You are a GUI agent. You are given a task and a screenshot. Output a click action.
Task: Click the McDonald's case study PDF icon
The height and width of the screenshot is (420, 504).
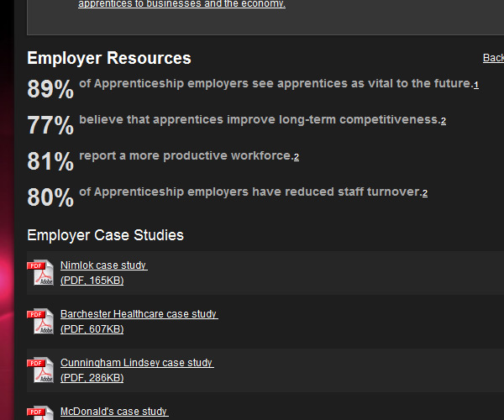pos(40,413)
